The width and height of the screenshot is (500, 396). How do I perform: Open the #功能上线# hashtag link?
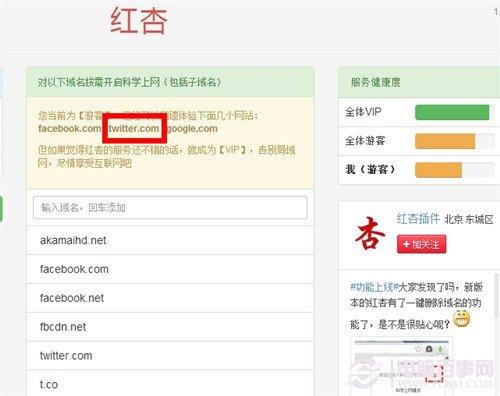tap(374, 287)
